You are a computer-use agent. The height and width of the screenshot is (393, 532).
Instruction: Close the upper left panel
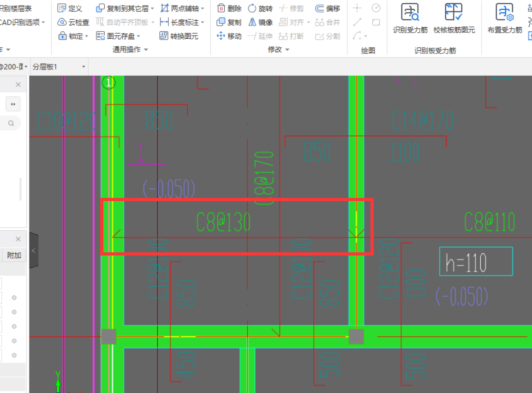coord(18,84)
